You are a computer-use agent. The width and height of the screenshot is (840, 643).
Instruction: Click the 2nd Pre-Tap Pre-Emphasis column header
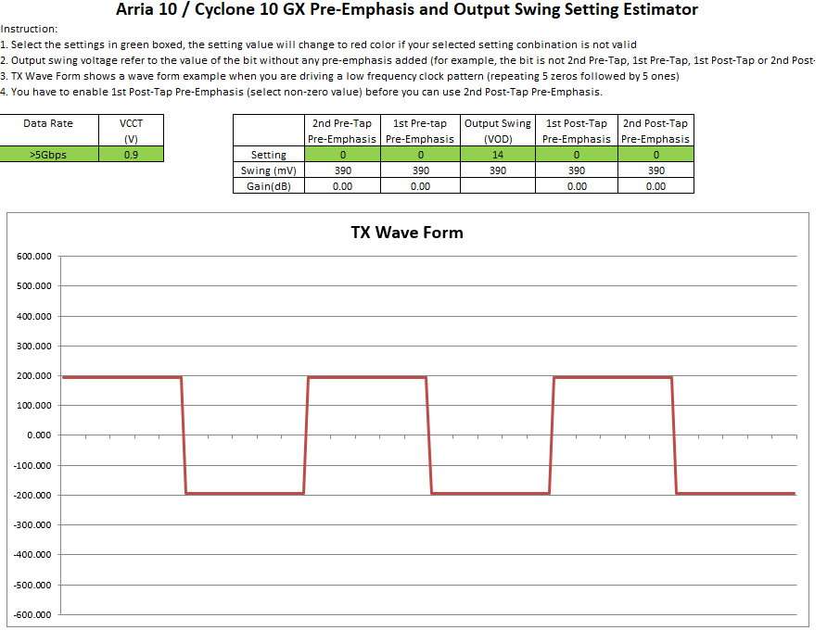(342, 131)
